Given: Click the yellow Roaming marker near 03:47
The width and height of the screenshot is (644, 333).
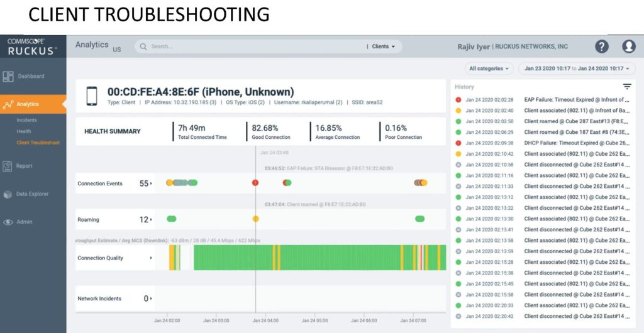Looking at the screenshot, I should (x=255, y=219).
